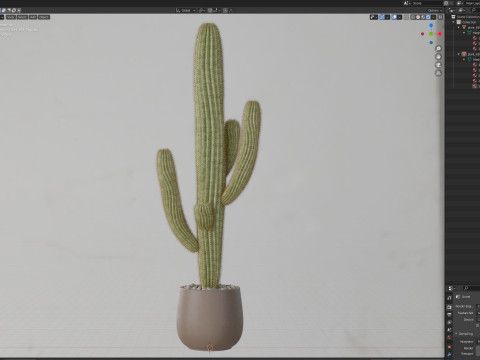Open the Object properties tab
This screenshot has height=360, width=480.
[x=449, y=347]
